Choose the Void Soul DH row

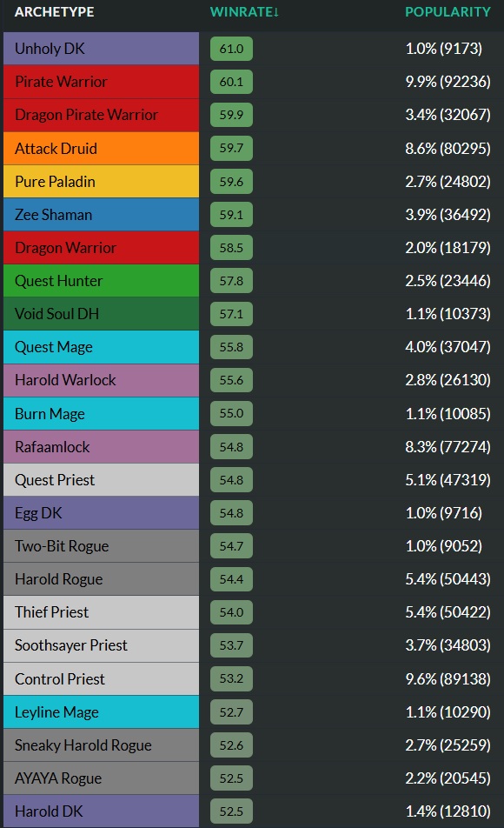click(102, 314)
